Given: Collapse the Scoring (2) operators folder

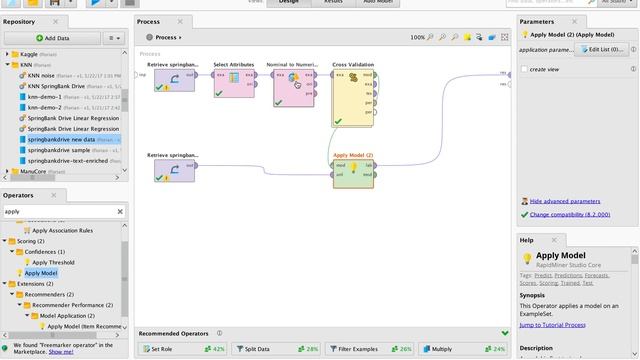Looking at the screenshot, I should (x=4, y=241).
